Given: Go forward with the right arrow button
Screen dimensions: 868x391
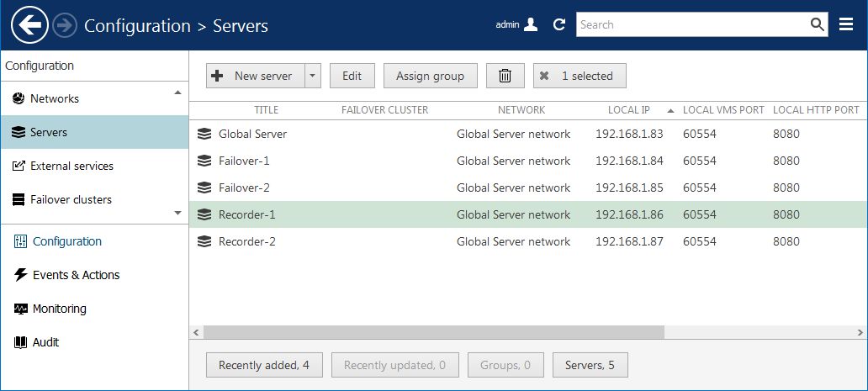Looking at the screenshot, I should tap(65, 25).
